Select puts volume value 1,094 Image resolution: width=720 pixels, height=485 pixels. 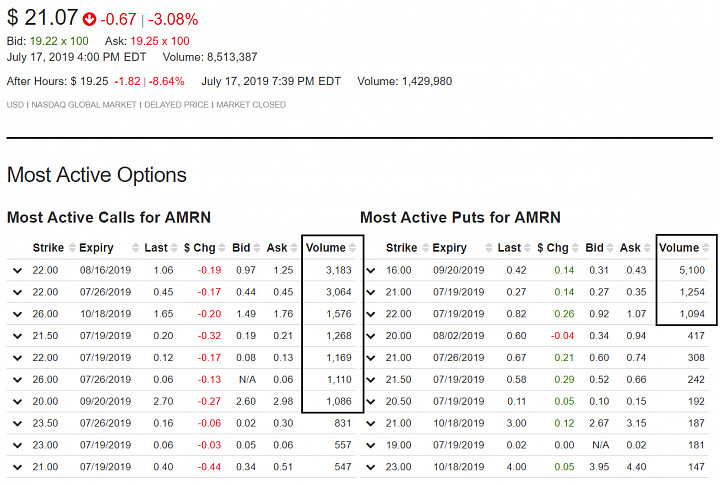(x=692, y=314)
